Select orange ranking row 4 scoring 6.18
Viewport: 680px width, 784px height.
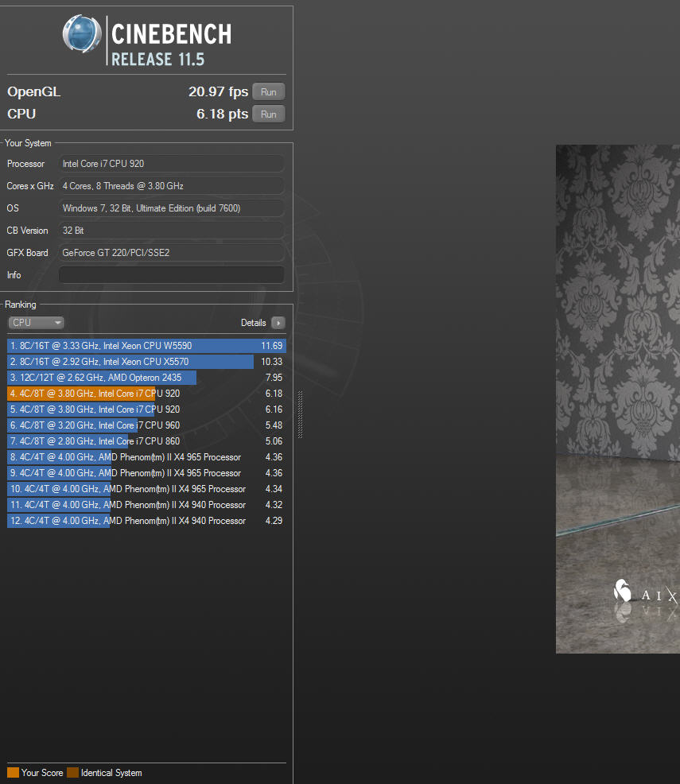[146, 394]
